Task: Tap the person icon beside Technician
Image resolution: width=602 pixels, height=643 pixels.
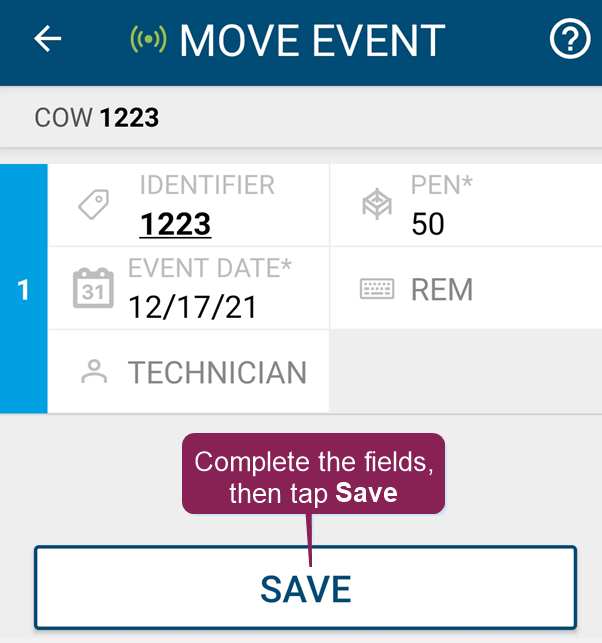Action: click(94, 372)
